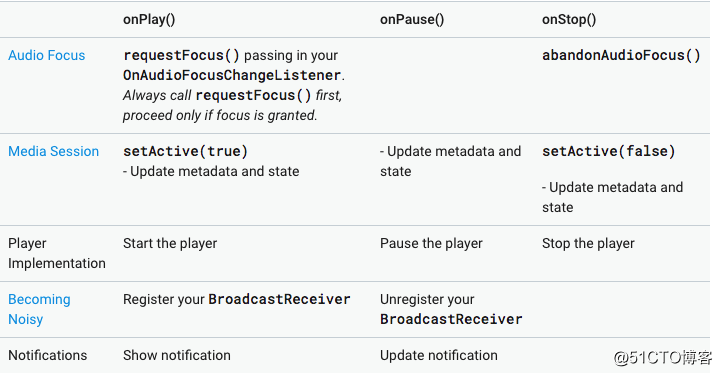Click the Notifications row label
This screenshot has height=376, width=722.
(x=47, y=355)
